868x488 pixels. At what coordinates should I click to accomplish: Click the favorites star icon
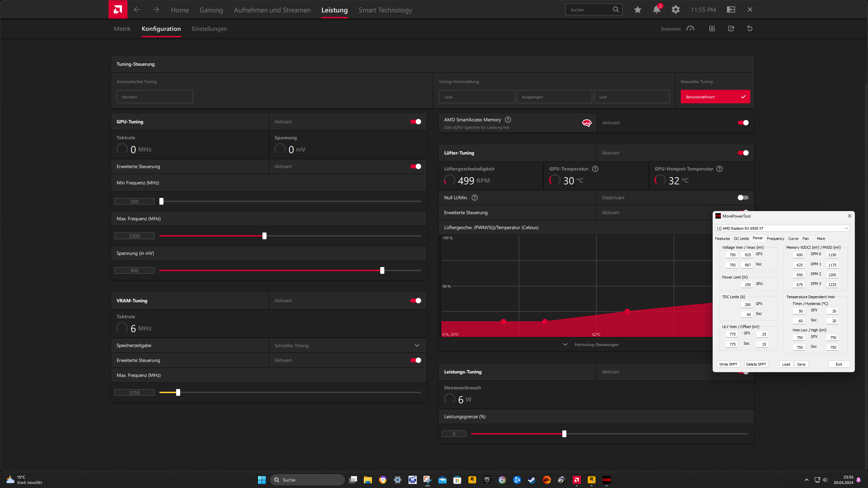pyautogui.click(x=637, y=10)
